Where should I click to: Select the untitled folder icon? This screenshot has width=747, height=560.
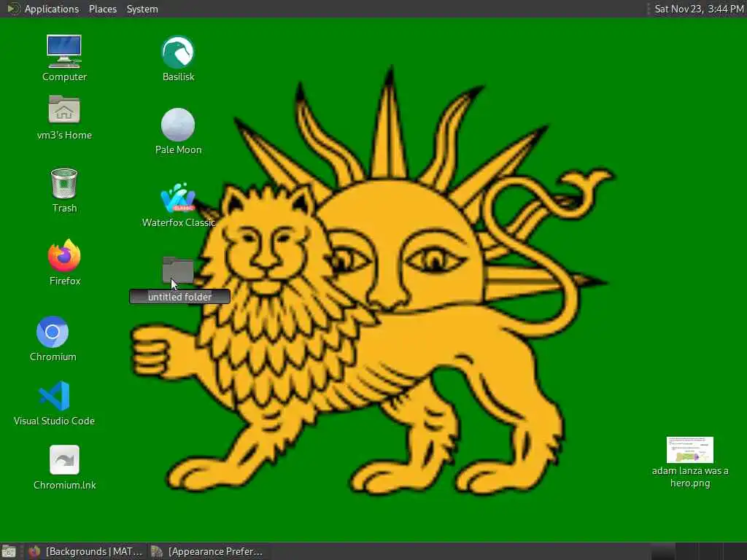click(x=178, y=270)
